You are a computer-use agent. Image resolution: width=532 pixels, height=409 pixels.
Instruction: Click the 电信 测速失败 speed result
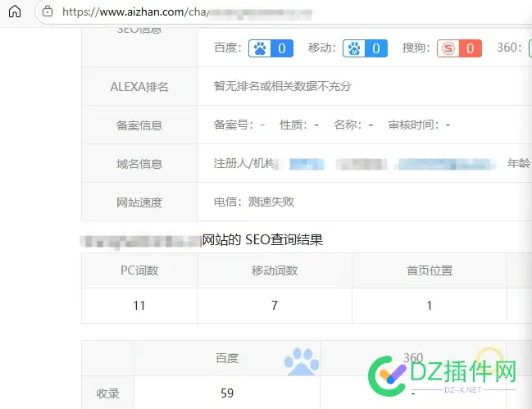click(253, 202)
